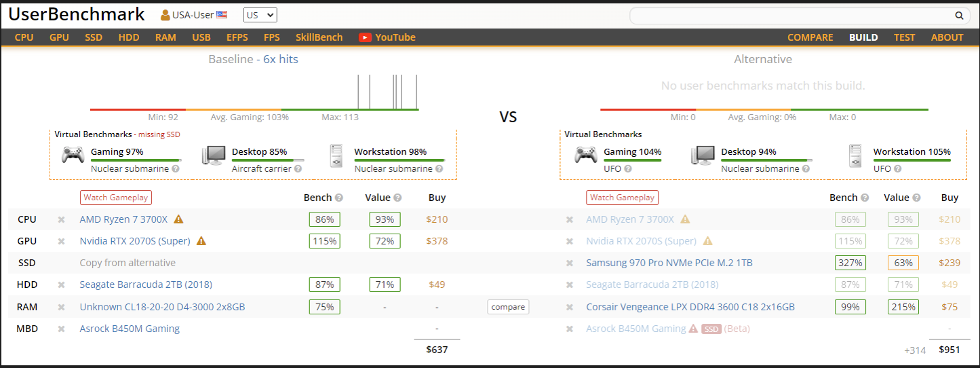This screenshot has height=368, width=980.
Task: Click the YouTube play icon
Action: [x=366, y=37]
